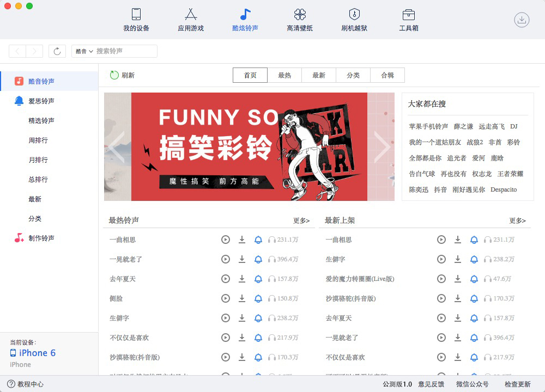The image size is (545, 392).
Task: Set 生僻字 as ringtone via bell icon
Action: 258,318
